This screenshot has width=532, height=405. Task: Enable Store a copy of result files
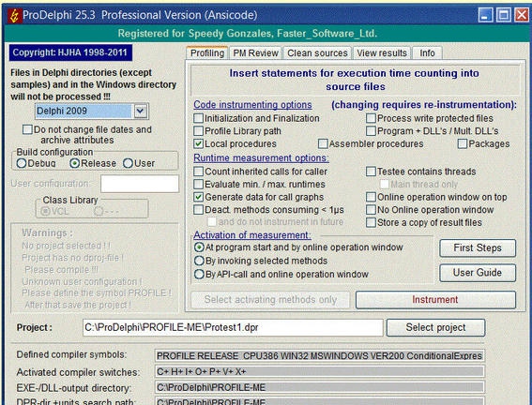click(371, 223)
